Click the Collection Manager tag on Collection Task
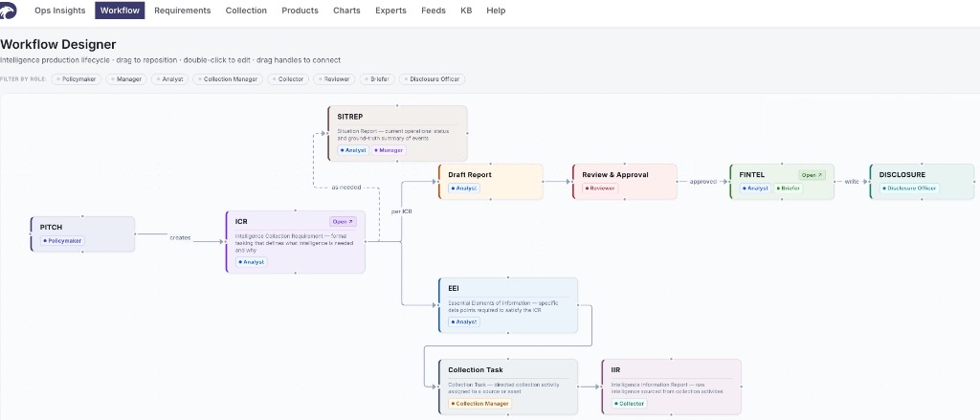The image size is (980, 420). [x=480, y=404]
